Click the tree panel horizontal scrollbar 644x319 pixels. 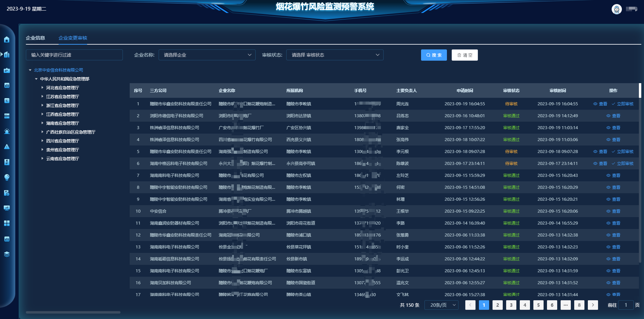pyautogui.click(x=73, y=312)
